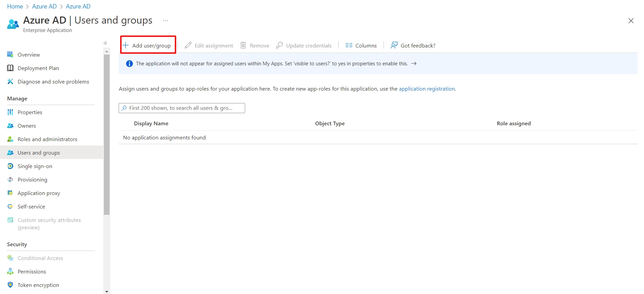
Task: Click the Conditional Access icon
Action: (10, 258)
